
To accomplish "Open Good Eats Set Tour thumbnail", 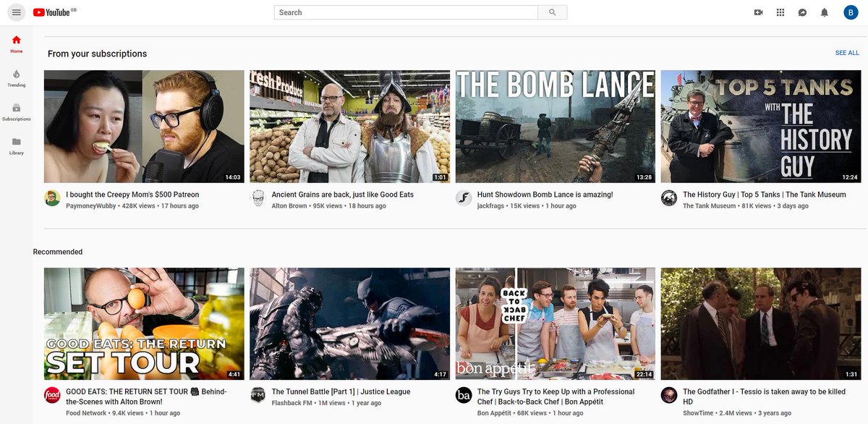I will (x=144, y=323).
